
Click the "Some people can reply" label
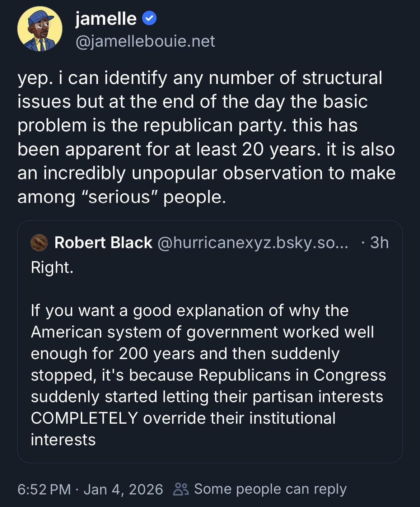(270, 489)
